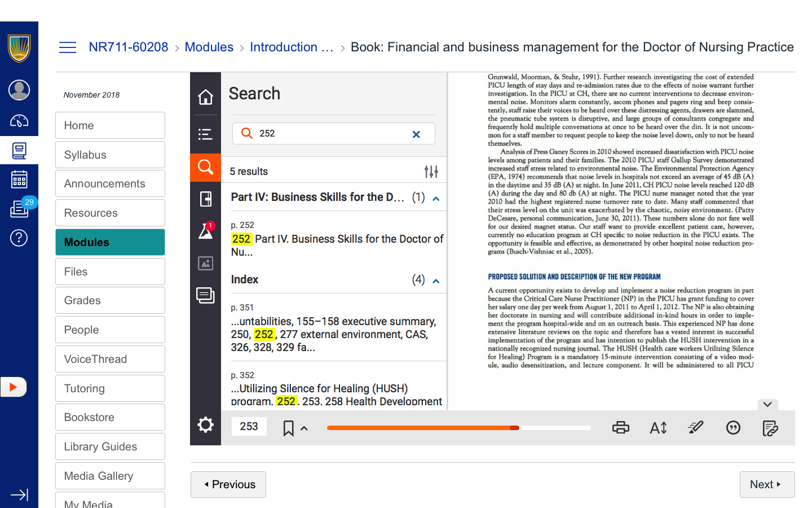
Task: Open the e-reader Home icon
Action: point(205,97)
